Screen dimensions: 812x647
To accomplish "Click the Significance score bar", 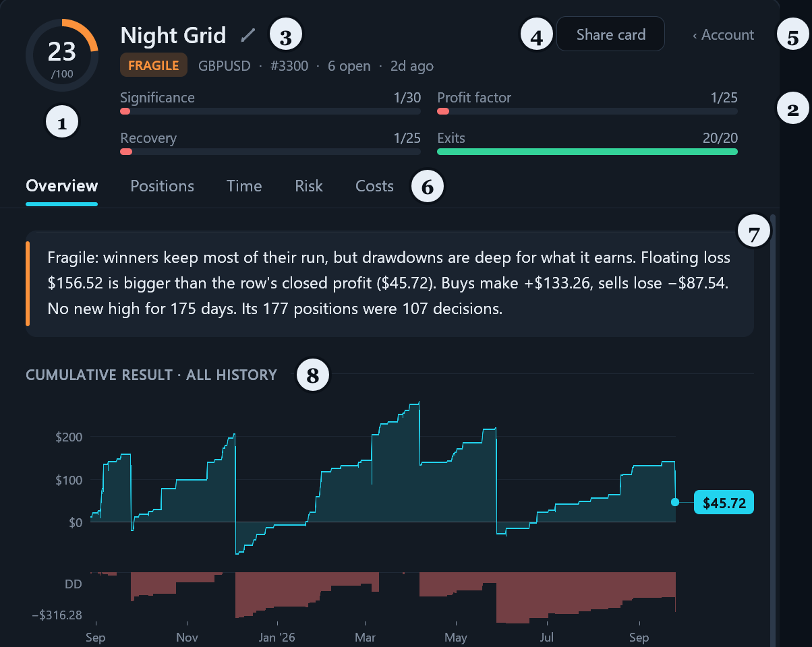I will click(270, 111).
